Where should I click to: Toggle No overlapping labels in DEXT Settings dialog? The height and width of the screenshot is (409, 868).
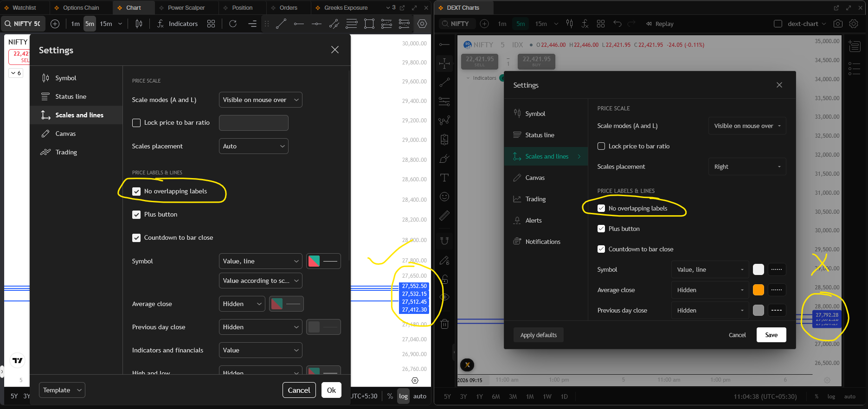pos(601,208)
